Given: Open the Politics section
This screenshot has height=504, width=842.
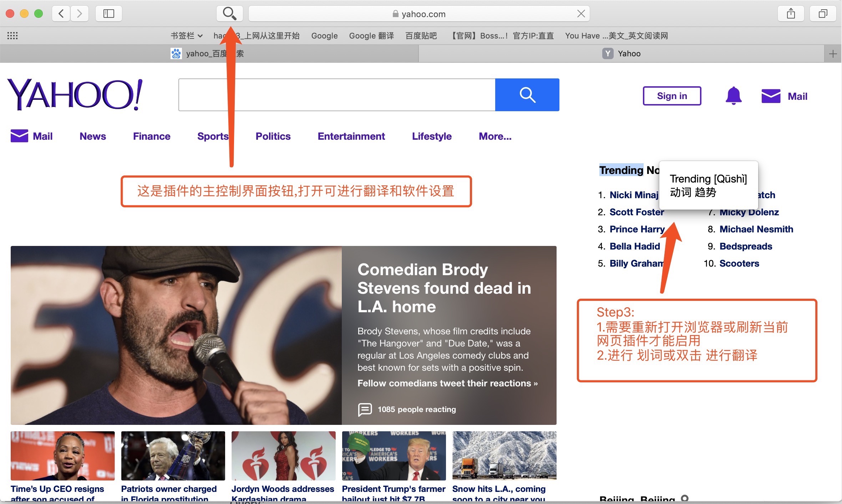Looking at the screenshot, I should [x=273, y=136].
